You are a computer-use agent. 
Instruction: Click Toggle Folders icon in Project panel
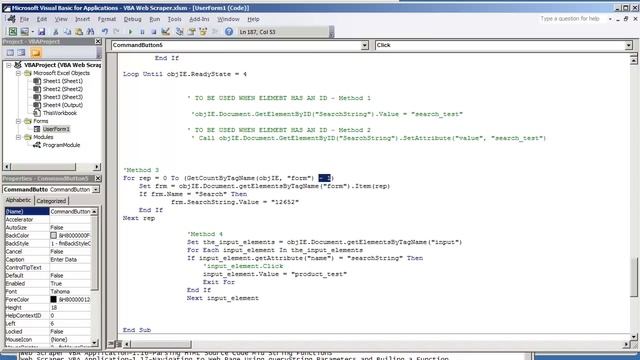pyautogui.click(x=36, y=53)
